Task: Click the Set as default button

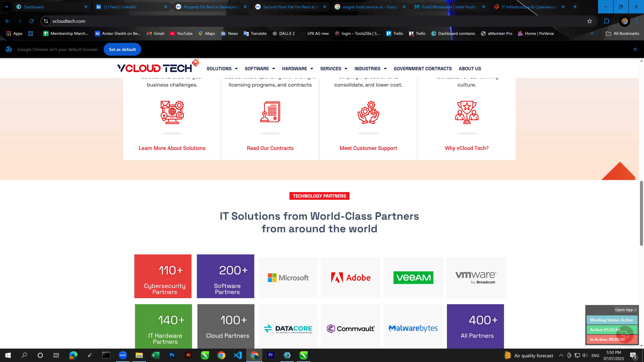Action: tap(122, 49)
